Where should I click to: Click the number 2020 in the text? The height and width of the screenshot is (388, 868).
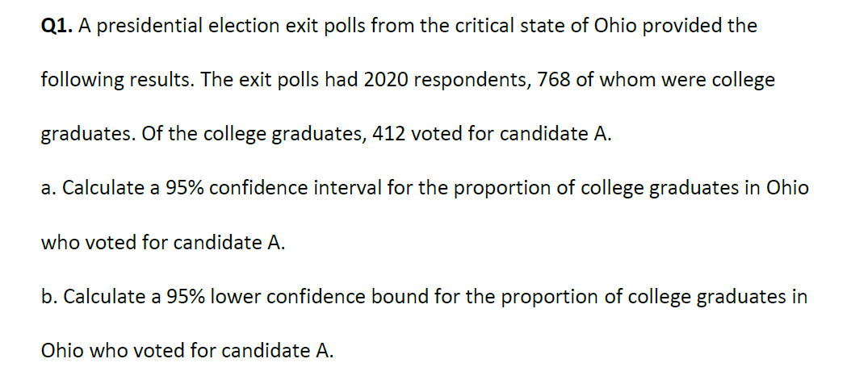point(385,80)
